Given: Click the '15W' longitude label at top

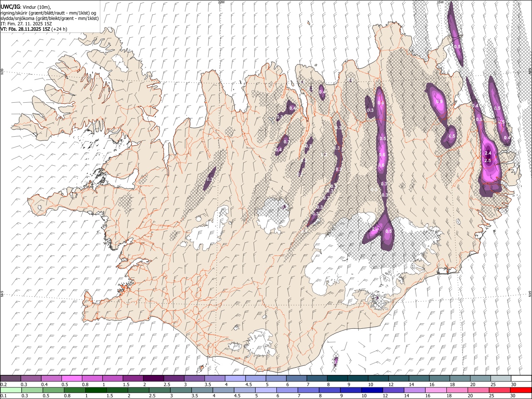Looking at the screenshot, I should tap(440, 2).
